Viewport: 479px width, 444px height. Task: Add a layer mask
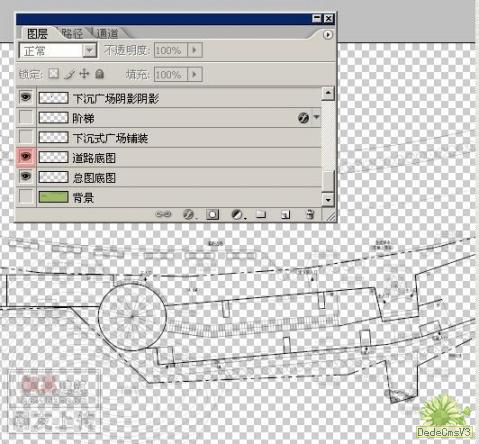[212, 214]
